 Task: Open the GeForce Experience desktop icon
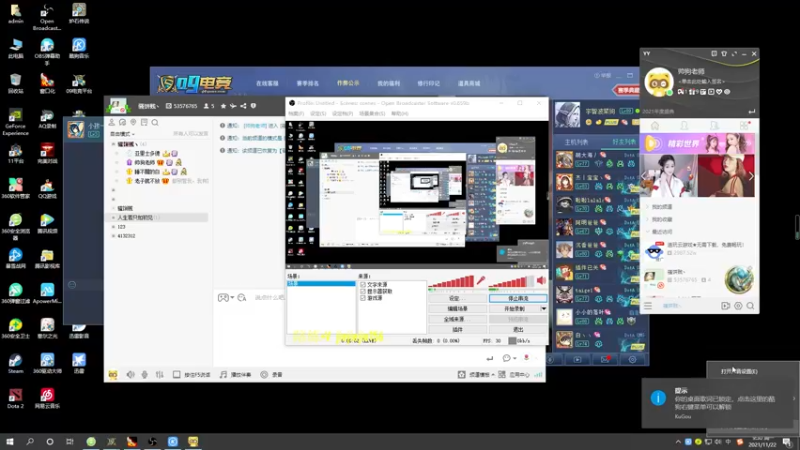coord(15,122)
